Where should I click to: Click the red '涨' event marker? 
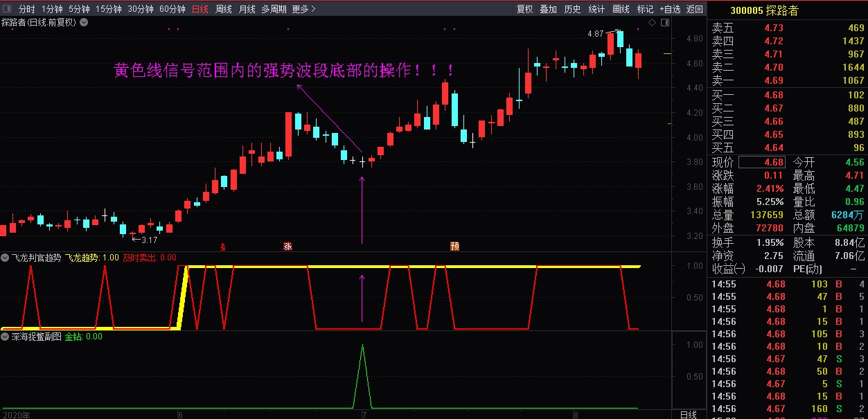(x=287, y=246)
